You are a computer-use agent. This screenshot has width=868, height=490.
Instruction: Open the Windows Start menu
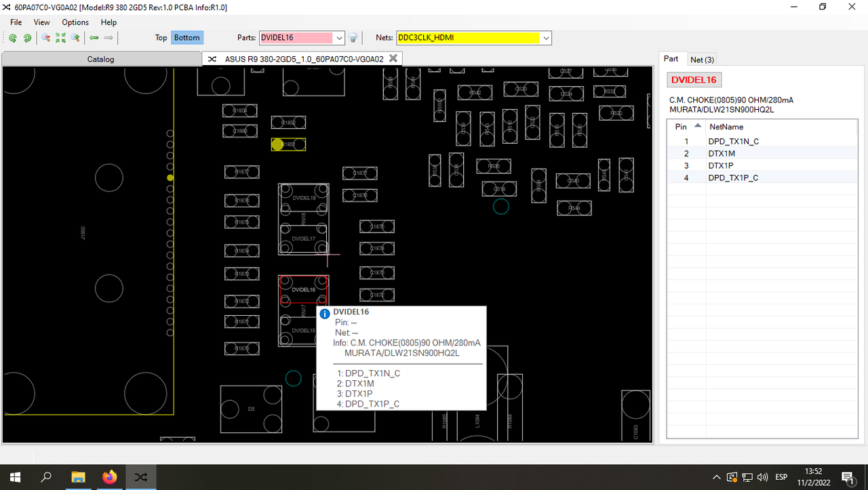[15, 477]
